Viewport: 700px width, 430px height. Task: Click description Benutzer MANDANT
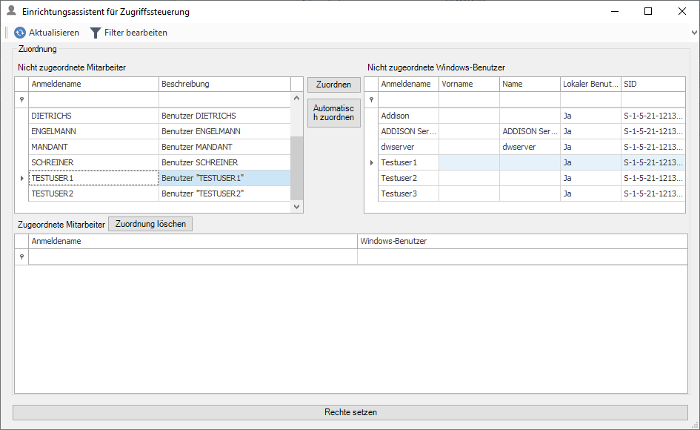pos(197,147)
